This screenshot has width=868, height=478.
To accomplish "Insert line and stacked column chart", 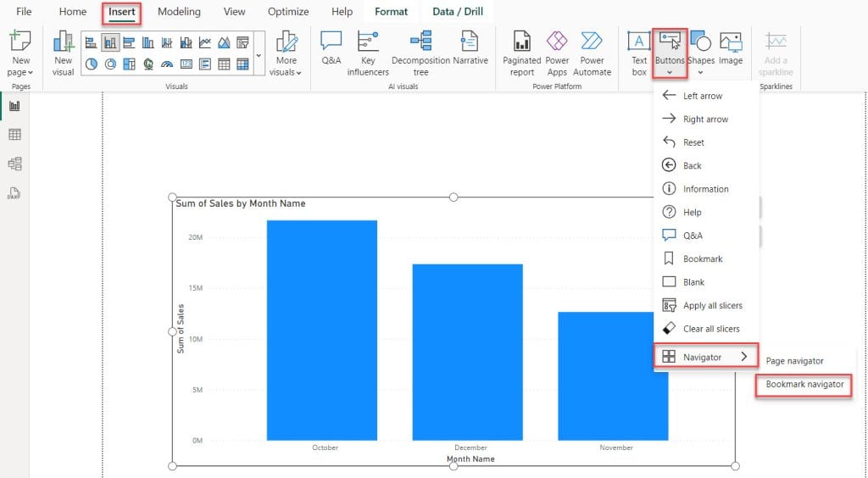I will click(167, 42).
